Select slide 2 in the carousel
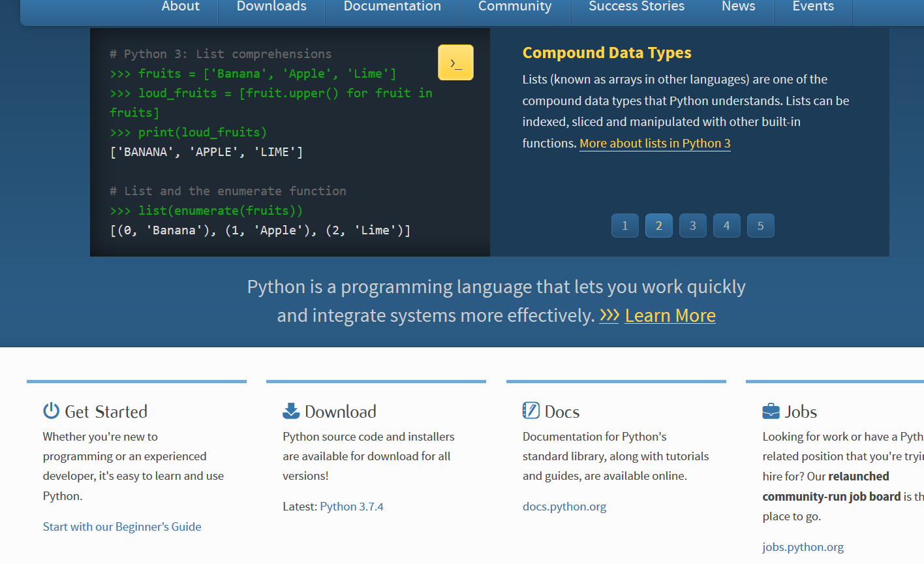The height and width of the screenshot is (564, 924). [659, 226]
